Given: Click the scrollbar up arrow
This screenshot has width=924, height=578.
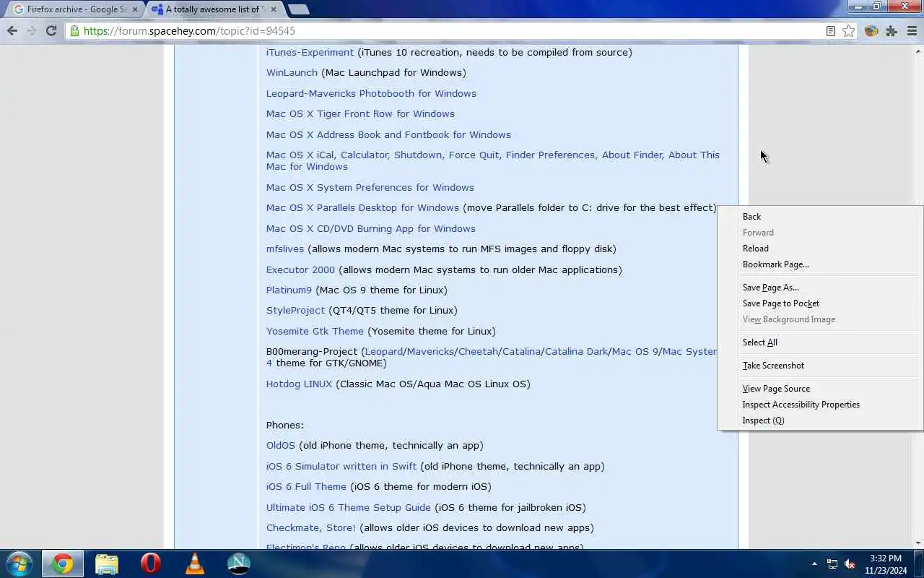Looking at the screenshot, I should [x=918, y=51].
